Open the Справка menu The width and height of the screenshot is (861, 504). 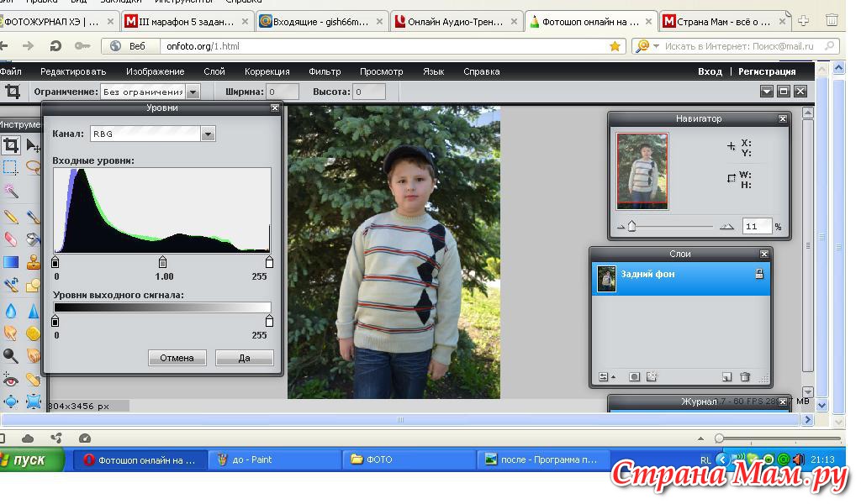pos(482,71)
